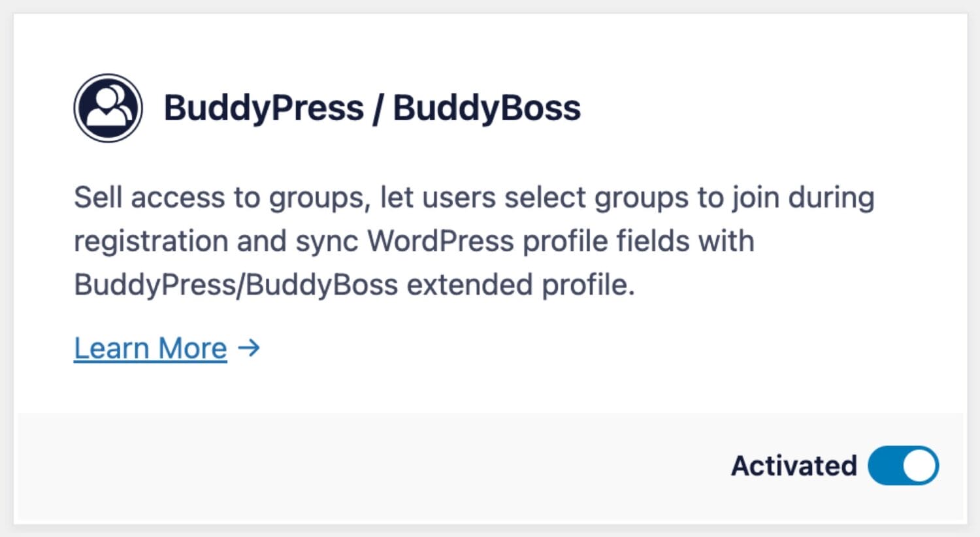The height and width of the screenshot is (537, 980).
Task: Click the BuddyPress / BuddyBoss users icon
Action: tap(108, 108)
